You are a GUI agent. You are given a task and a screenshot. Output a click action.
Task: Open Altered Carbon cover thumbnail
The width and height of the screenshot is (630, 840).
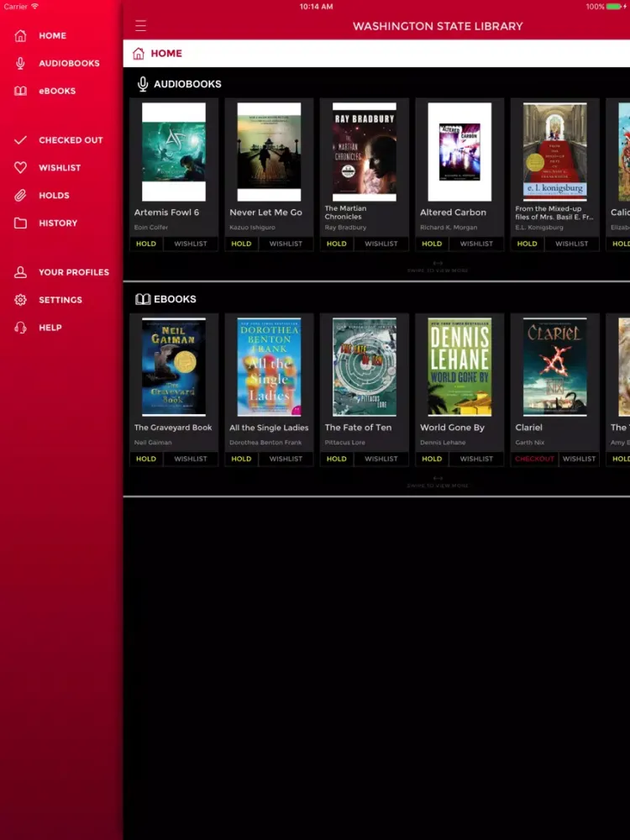459,152
